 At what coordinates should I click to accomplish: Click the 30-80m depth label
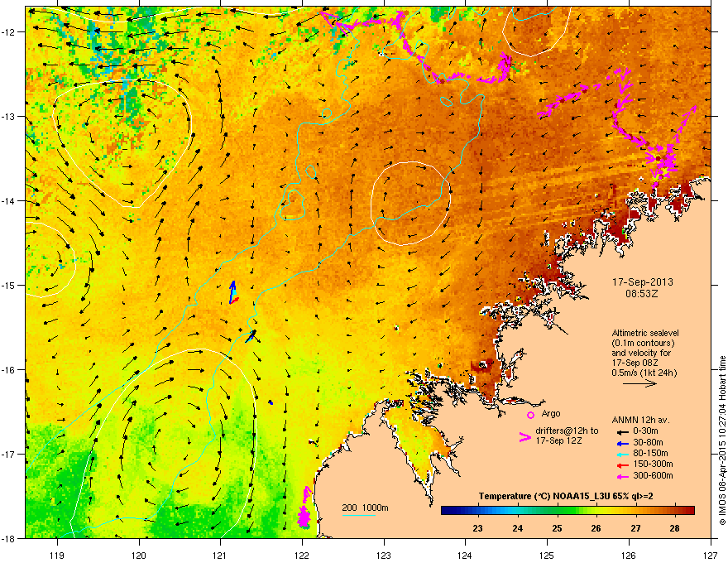click(x=648, y=443)
